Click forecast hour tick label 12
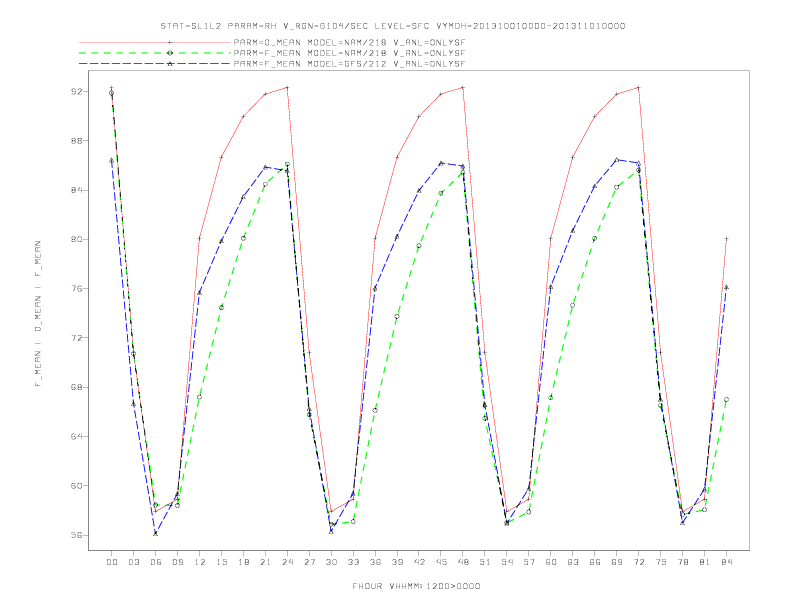Viewport: 792px width, 612px height. (200, 562)
